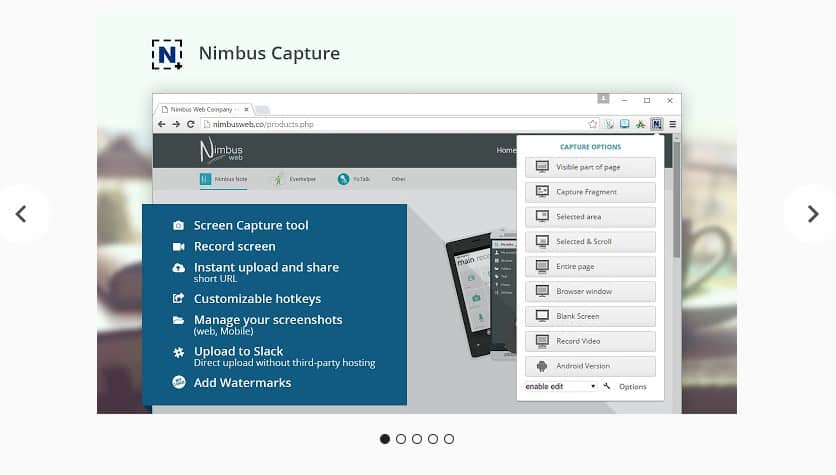Click the 'Add Watermarks' text
This screenshot has width=836, height=475.
click(243, 383)
